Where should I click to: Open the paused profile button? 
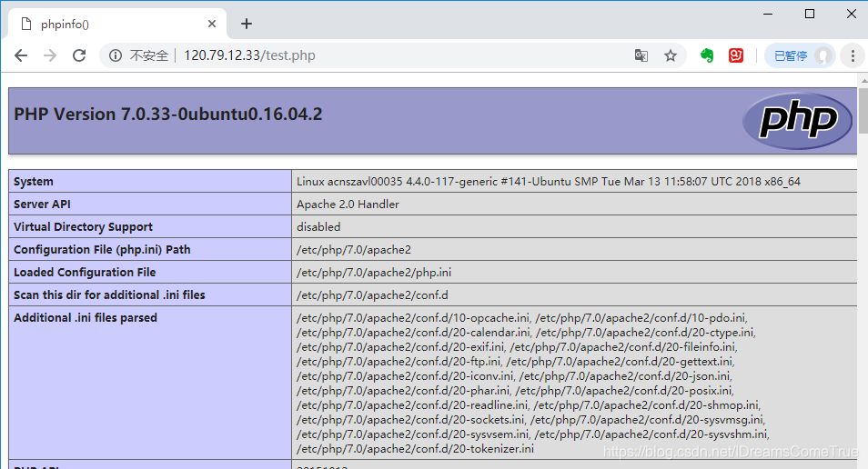[x=800, y=55]
